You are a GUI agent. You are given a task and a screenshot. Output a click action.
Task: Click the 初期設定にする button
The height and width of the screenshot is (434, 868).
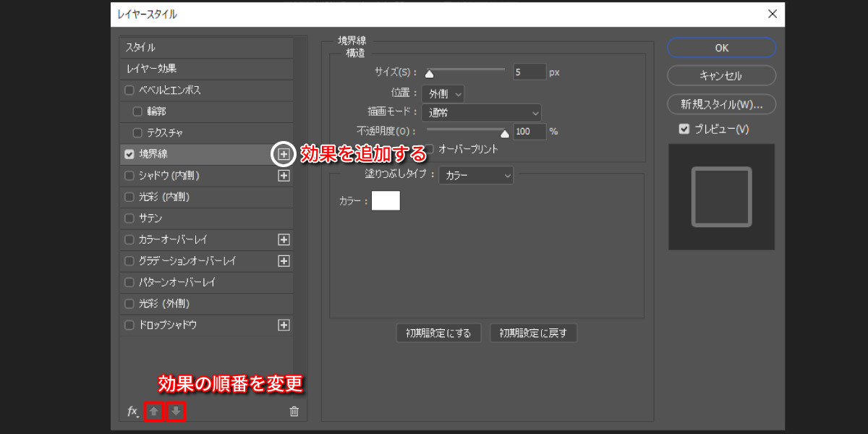[x=438, y=333]
